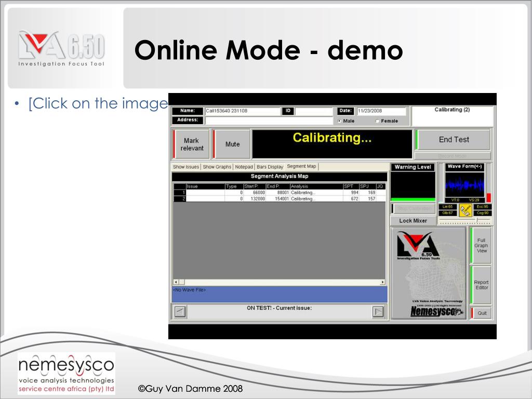The width and height of the screenshot is (532, 399).
Task: Switch to the Notepad tab
Action: (244, 167)
